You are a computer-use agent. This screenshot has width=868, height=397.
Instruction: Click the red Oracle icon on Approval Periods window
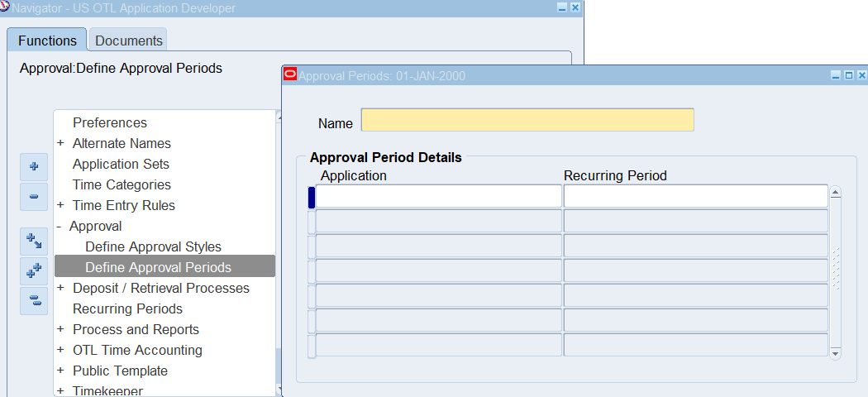(x=289, y=75)
